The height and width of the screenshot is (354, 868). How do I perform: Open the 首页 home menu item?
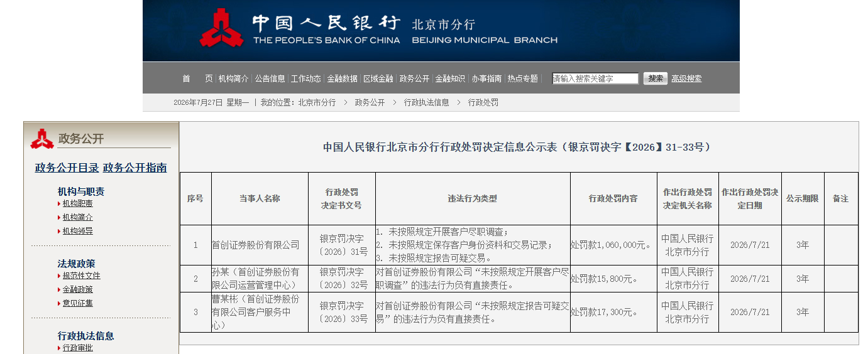click(197, 78)
